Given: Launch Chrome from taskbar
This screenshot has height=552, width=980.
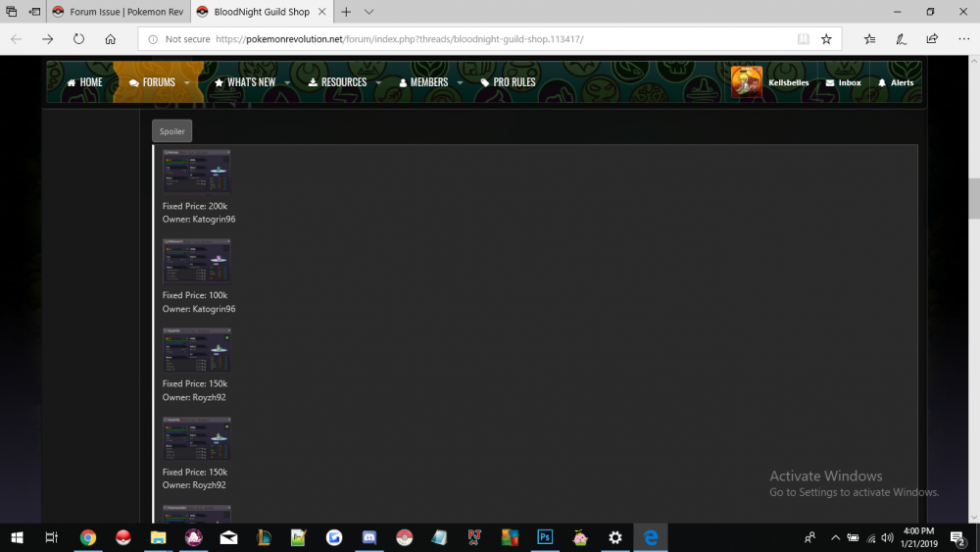Looking at the screenshot, I should [88, 537].
